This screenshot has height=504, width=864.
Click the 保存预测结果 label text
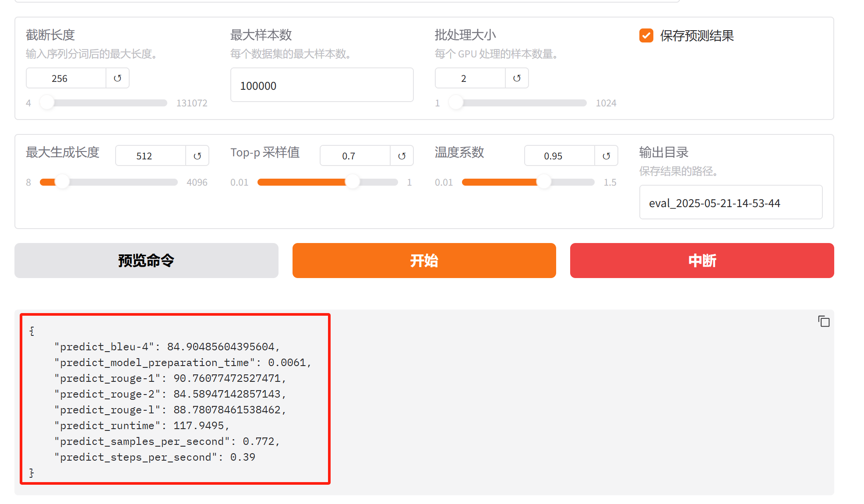pos(697,35)
